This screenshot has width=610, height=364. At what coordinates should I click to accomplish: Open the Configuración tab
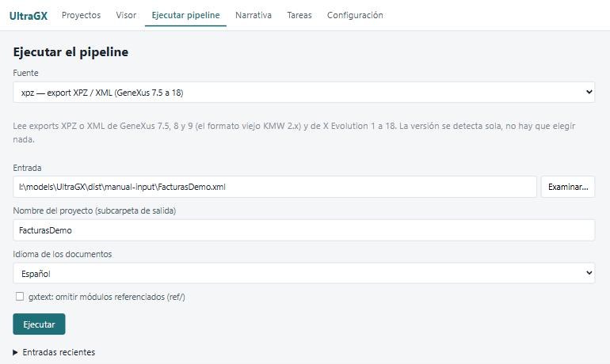[x=355, y=15]
